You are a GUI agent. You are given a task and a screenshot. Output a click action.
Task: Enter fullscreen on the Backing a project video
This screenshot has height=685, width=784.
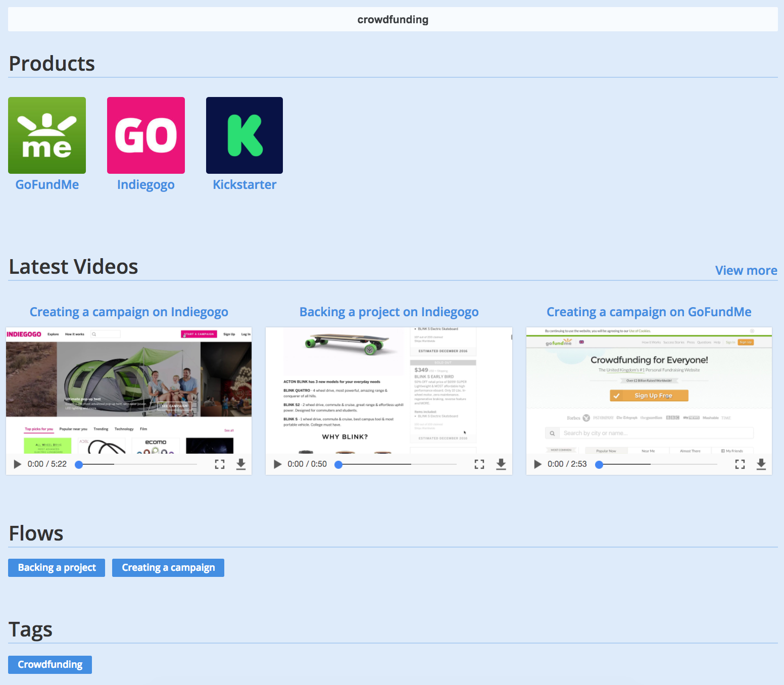tap(479, 464)
